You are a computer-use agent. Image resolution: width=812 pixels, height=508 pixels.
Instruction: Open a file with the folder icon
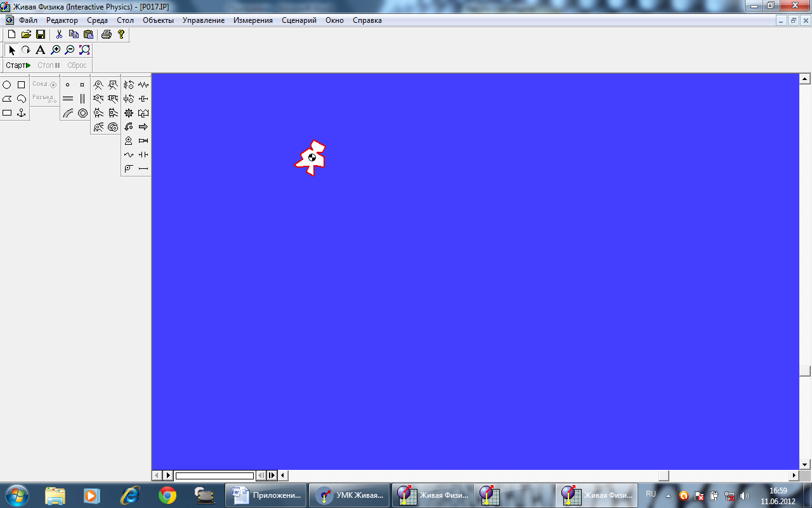tap(26, 34)
